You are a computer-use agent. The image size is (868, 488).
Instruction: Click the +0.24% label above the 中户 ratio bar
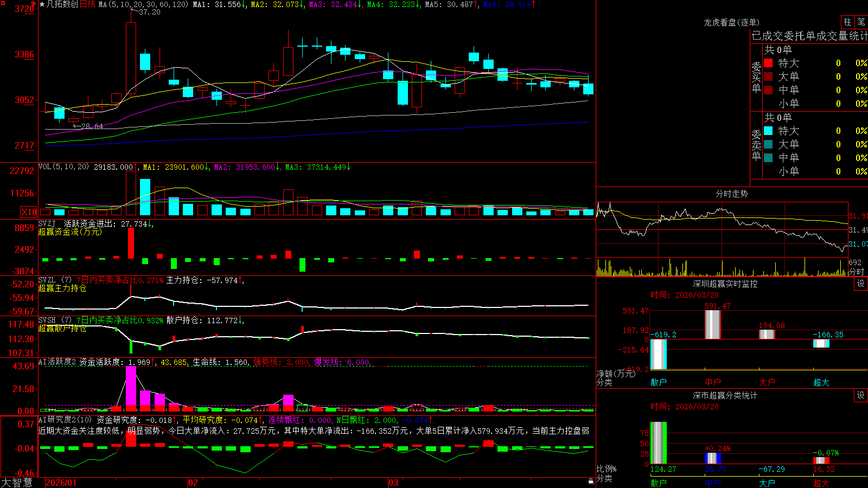pyautogui.click(x=718, y=448)
